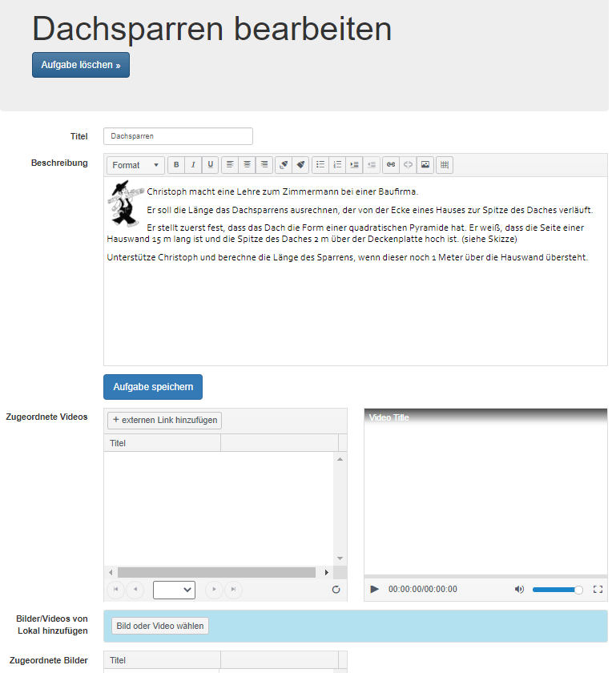The image size is (616, 673).
Task: Insert a numbered list
Action: pos(337,165)
